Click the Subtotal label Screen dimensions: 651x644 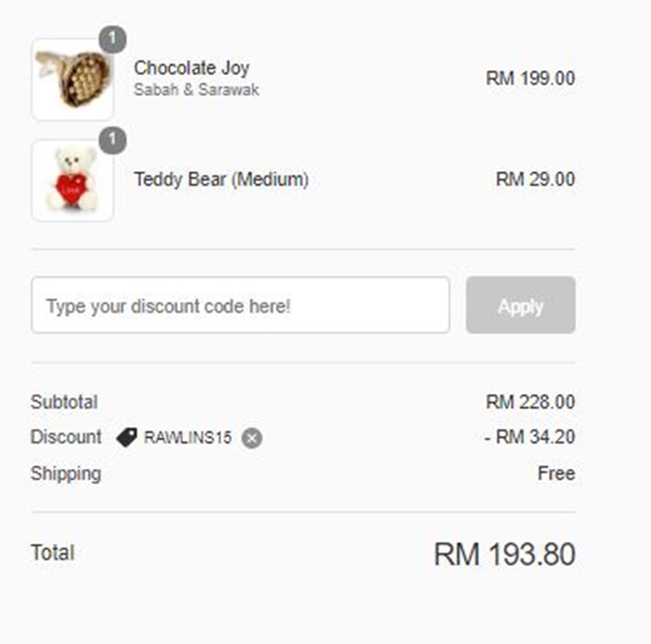pyautogui.click(x=64, y=402)
